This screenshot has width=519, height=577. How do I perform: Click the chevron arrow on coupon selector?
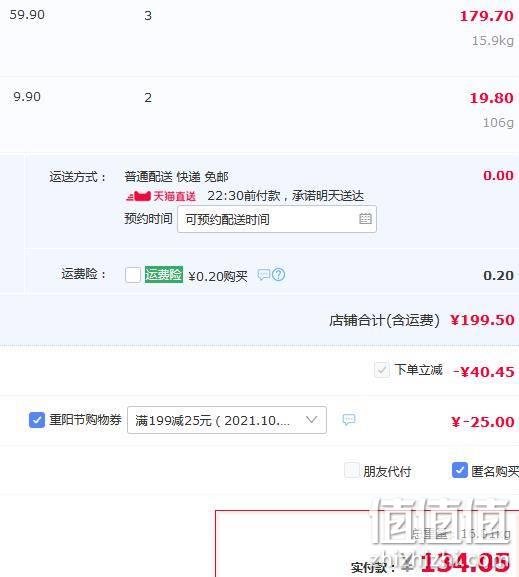coord(311,420)
